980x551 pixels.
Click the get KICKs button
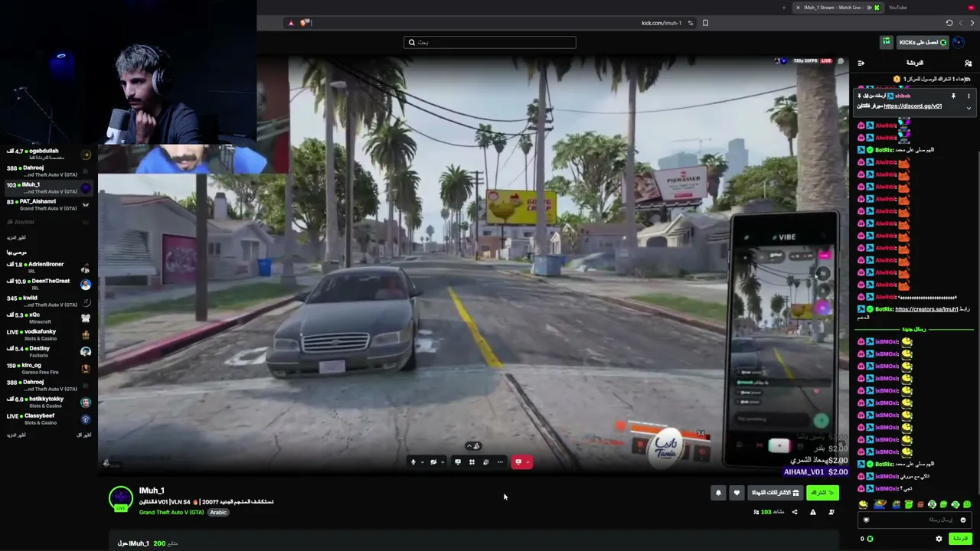(923, 42)
